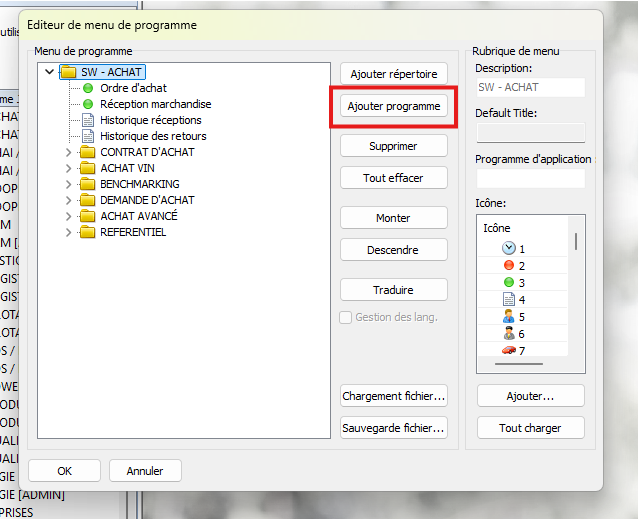638x519 pixels.
Task: Pick document icon number 4
Action: 508,299
